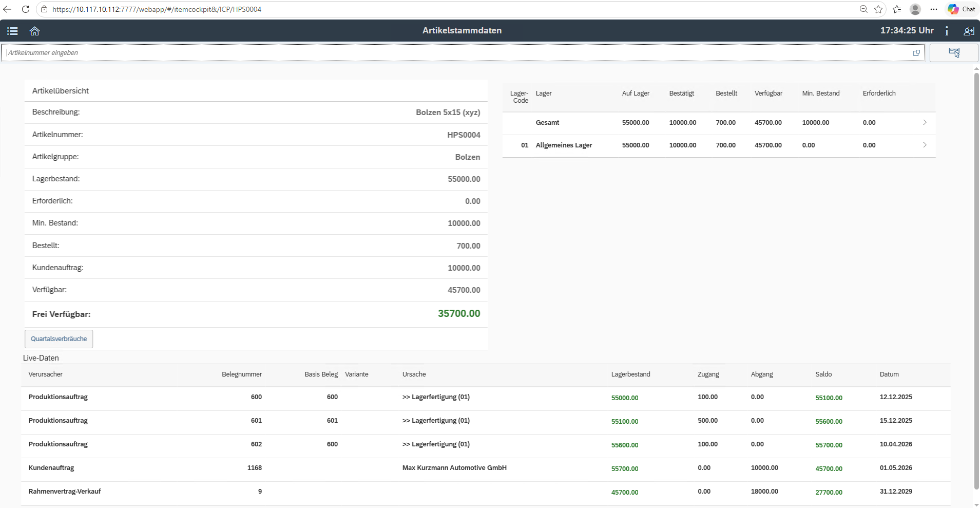
Task: Click the Artikelstammdaten page title
Action: (x=462, y=31)
